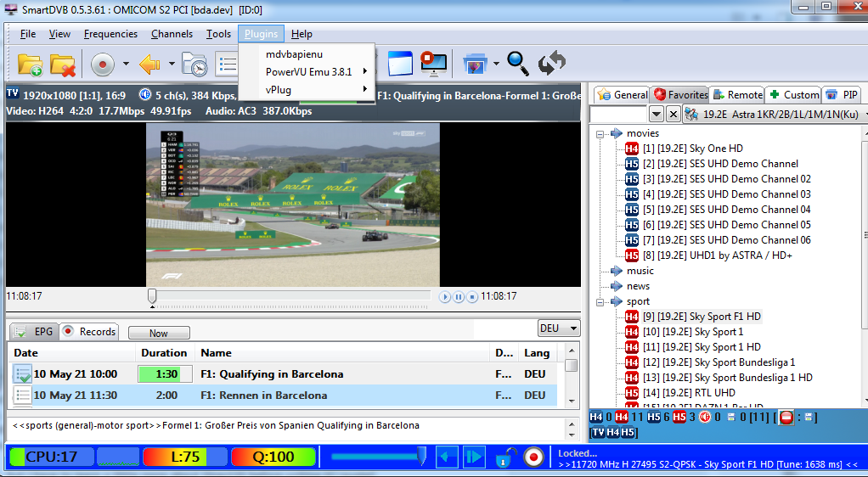Open the channel filter combo dropdown arrow

(x=657, y=115)
